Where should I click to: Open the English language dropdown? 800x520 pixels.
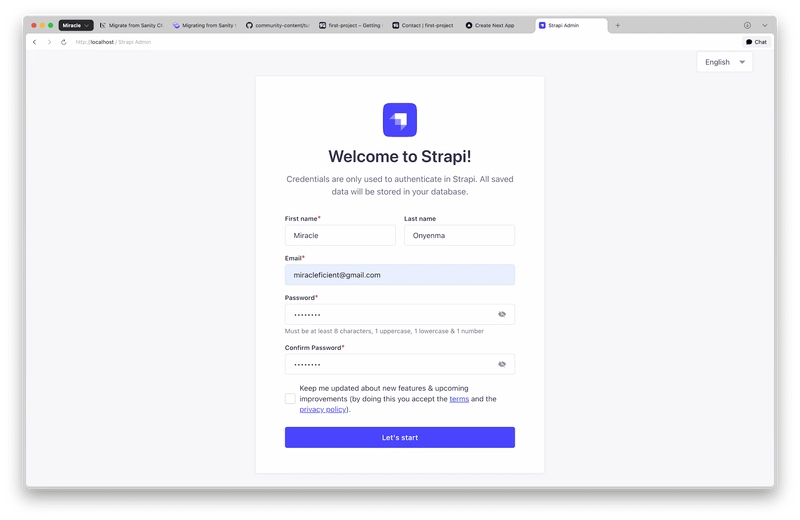[x=724, y=62]
